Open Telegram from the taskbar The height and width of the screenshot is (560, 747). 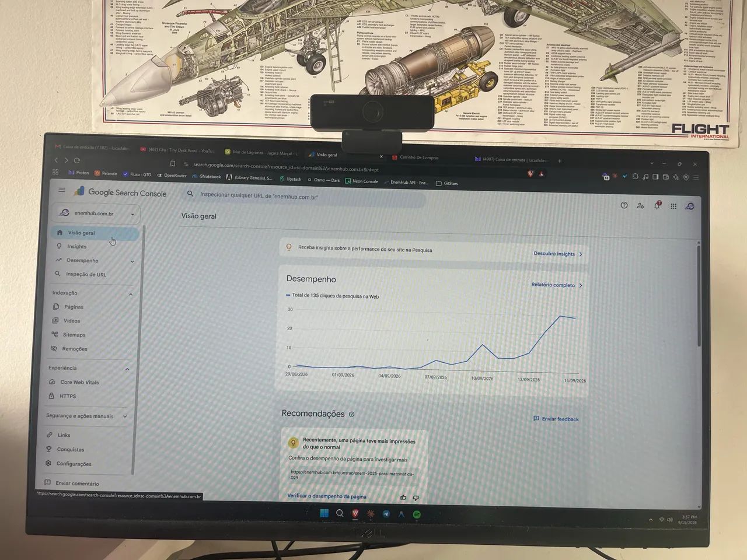(x=386, y=514)
